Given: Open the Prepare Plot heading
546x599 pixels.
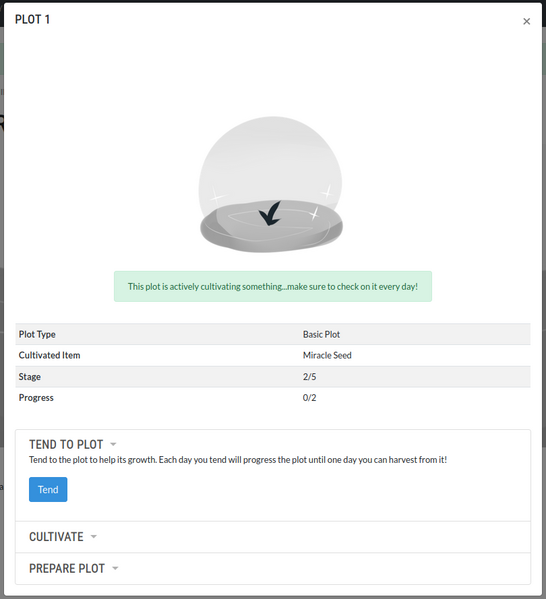Looking at the screenshot, I should [x=67, y=568].
